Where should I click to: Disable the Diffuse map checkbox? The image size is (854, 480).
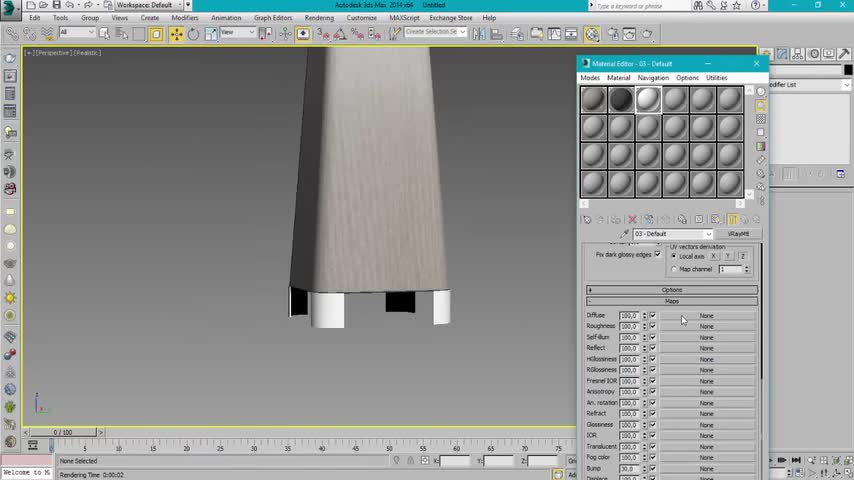(653, 316)
